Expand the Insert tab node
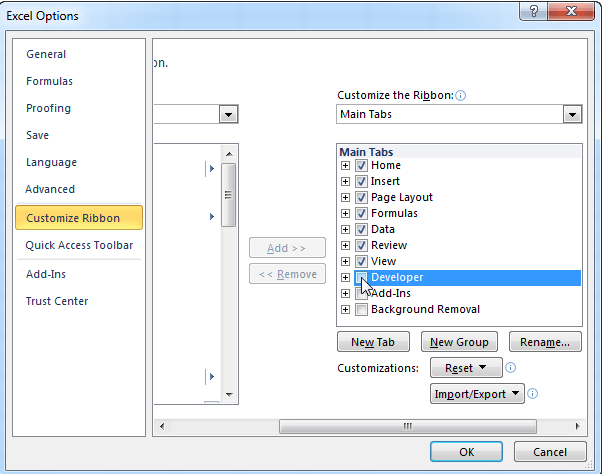The image size is (604, 474). pyautogui.click(x=346, y=181)
